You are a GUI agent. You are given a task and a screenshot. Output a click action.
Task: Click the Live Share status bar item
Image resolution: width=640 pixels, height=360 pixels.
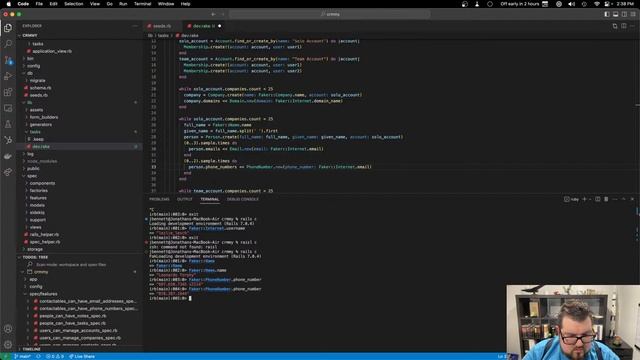[x=82, y=356]
